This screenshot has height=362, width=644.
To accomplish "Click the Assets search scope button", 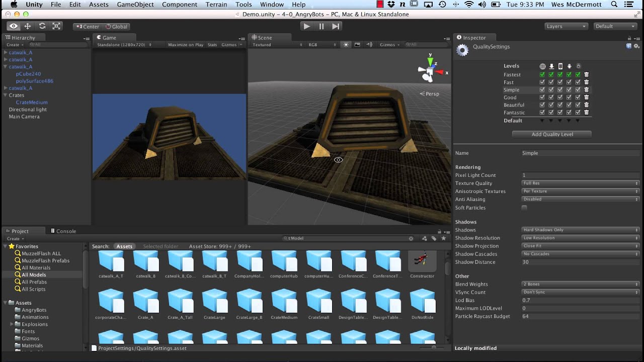I will click(124, 246).
